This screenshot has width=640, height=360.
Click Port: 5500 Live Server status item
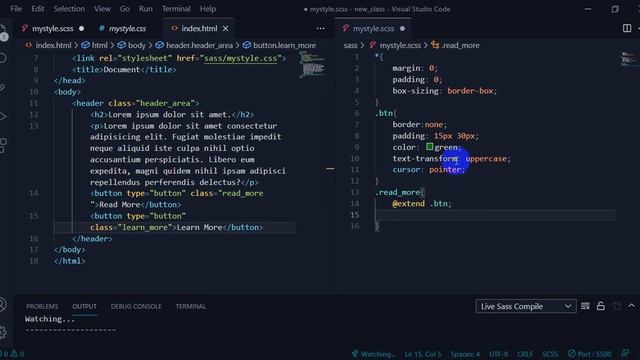pos(590,354)
